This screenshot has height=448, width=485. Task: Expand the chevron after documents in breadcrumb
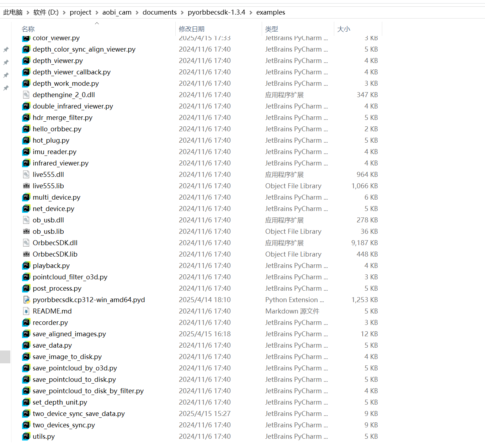(x=182, y=12)
